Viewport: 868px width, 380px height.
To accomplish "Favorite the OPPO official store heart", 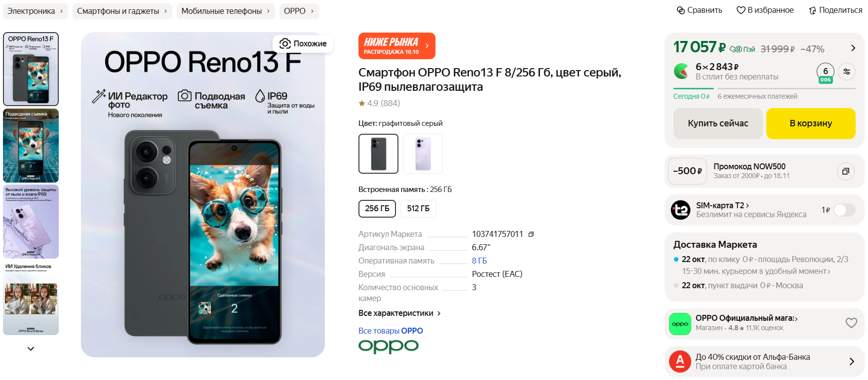I will [851, 323].
